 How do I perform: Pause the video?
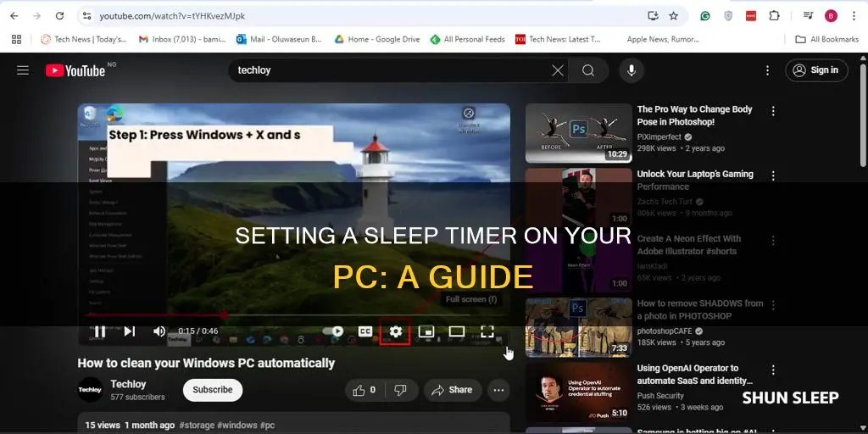pos(100,331)
